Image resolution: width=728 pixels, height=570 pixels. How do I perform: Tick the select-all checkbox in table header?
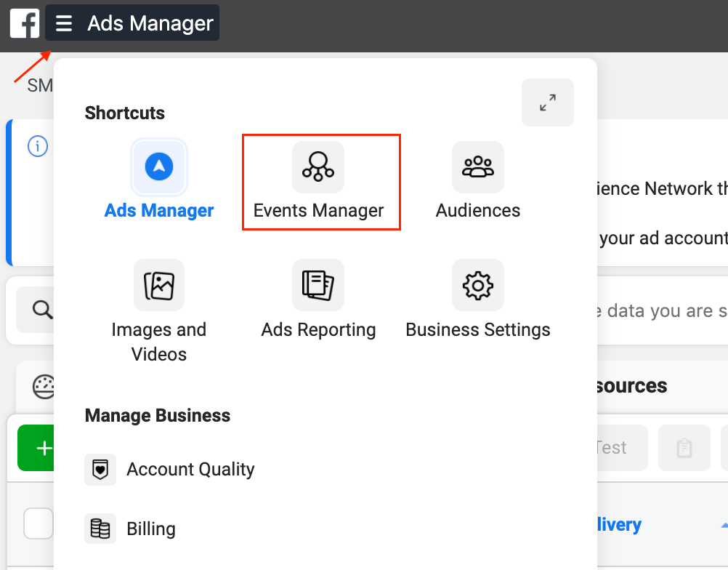[38, 523]
